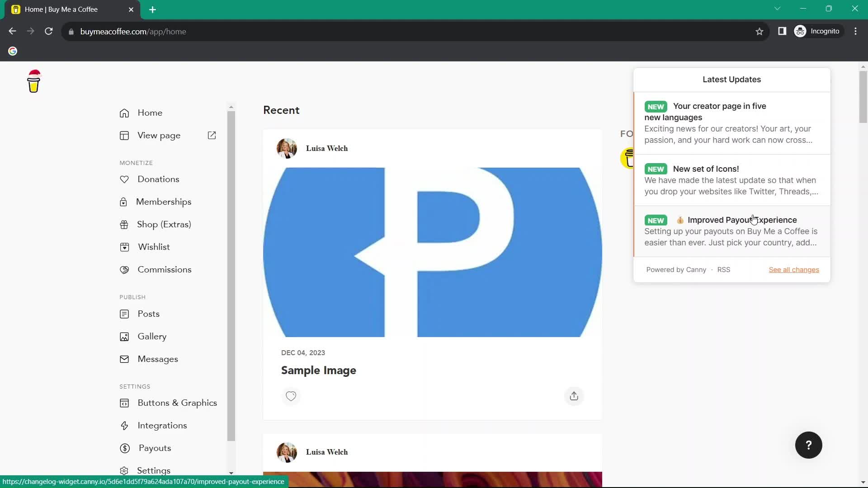Open the Gallery page
Screen dimensions: 868x488
[x=152, y=337]
